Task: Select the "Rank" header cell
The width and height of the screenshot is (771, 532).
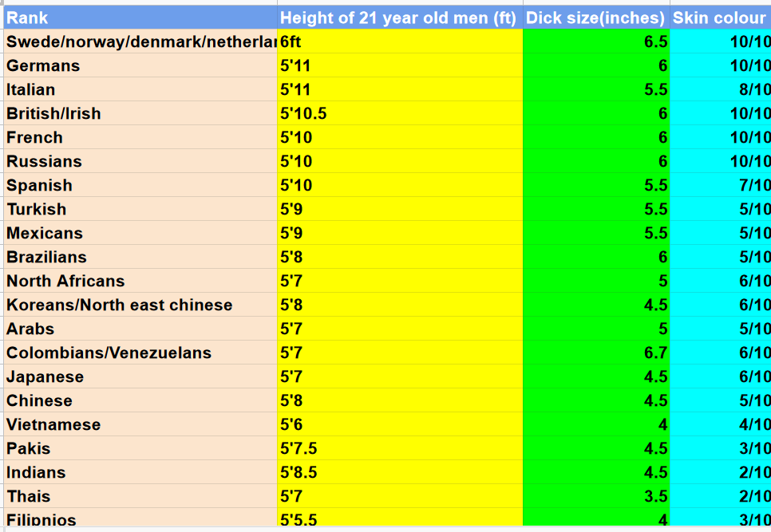Action: 140,18
